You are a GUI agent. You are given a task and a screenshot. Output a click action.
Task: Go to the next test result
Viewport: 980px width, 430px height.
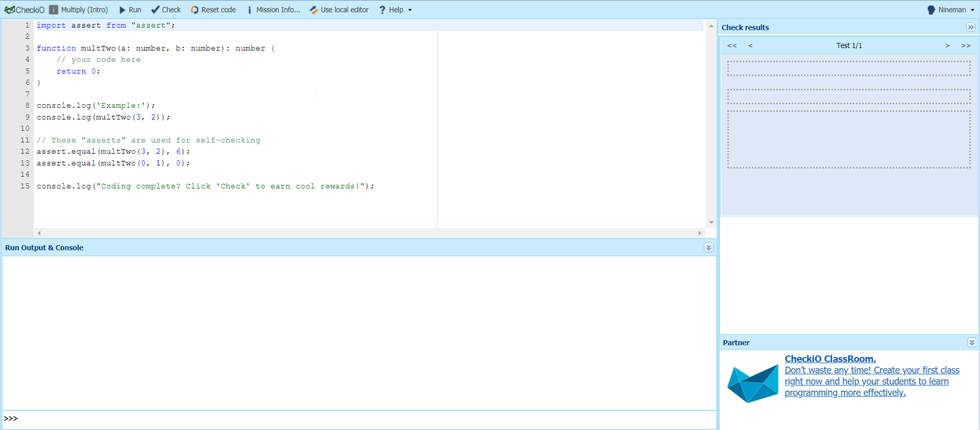(947, 45)
